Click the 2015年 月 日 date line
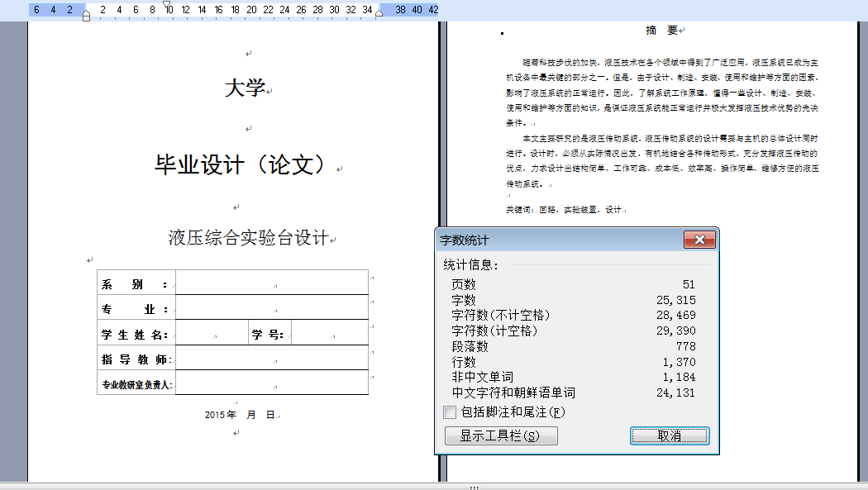Screen dimensions: 868x490 point(241,415)
